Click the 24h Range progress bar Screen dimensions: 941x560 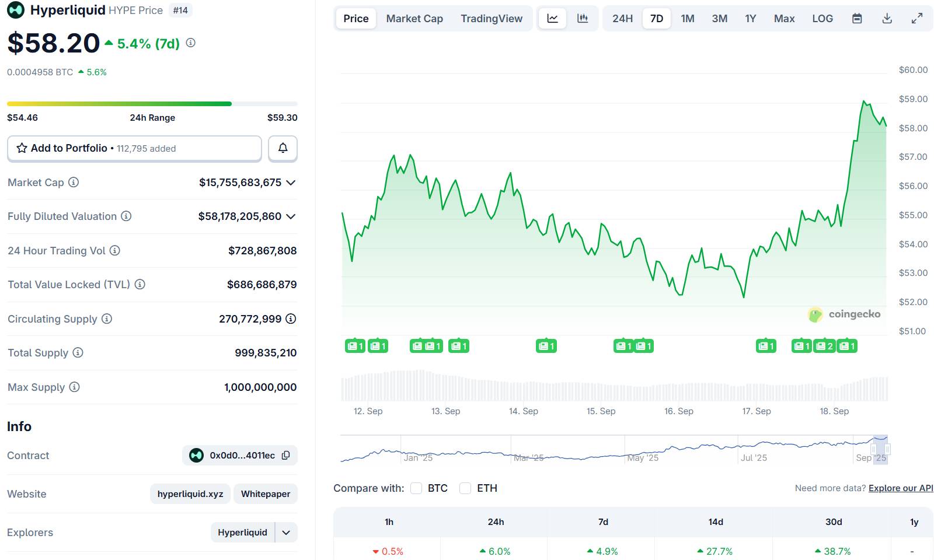[152, 104]
